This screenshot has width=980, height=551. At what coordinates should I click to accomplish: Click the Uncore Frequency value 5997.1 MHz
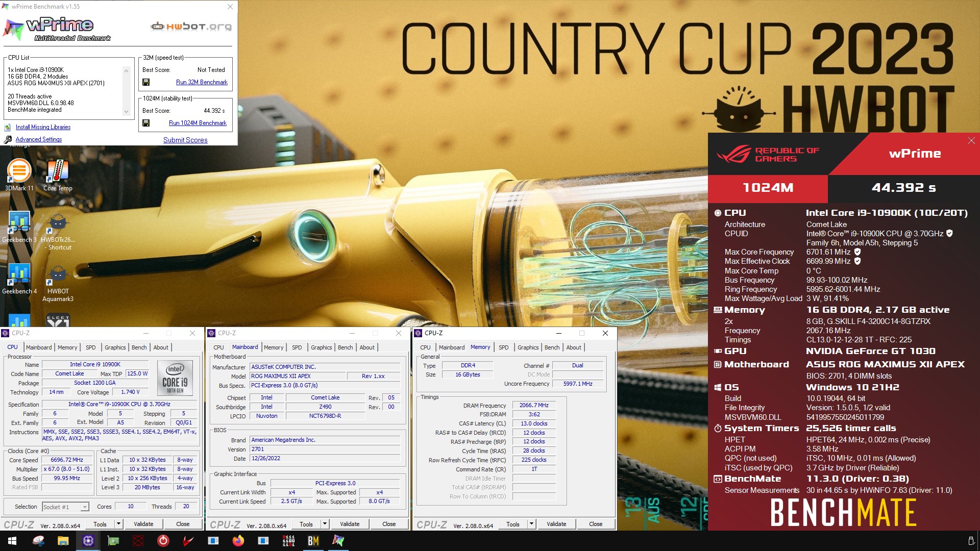(578, 384)
